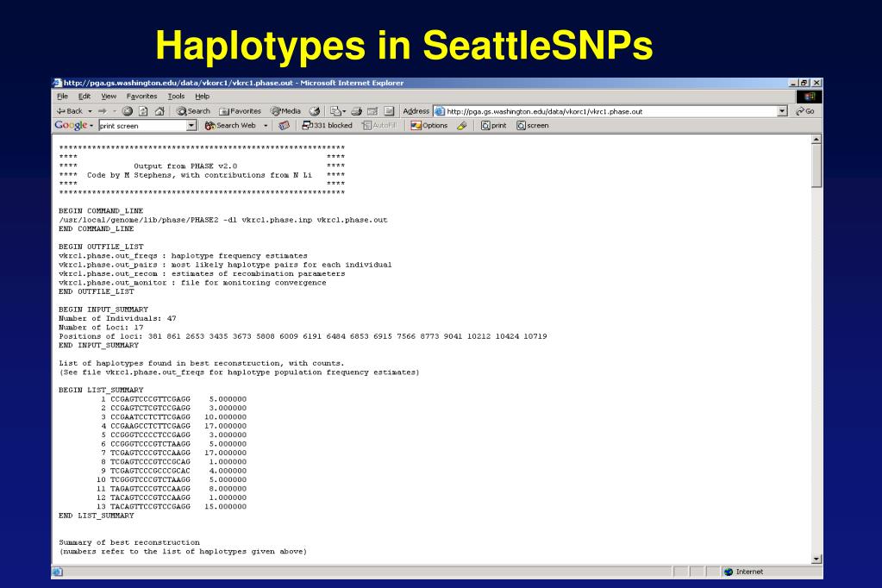The width and height of the screenshot is (882, 588).
Task: Go to the Home page icon
Action: click(x=160, y=111)
